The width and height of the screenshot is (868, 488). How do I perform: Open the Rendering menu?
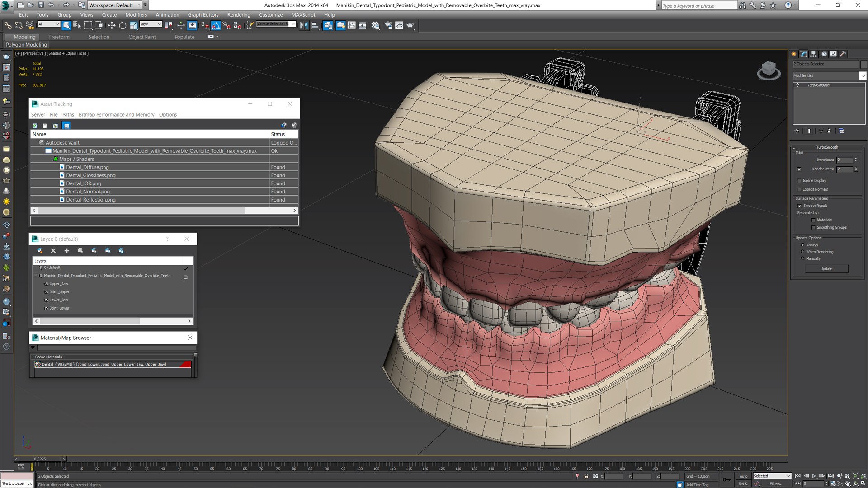tap(238, 15)
